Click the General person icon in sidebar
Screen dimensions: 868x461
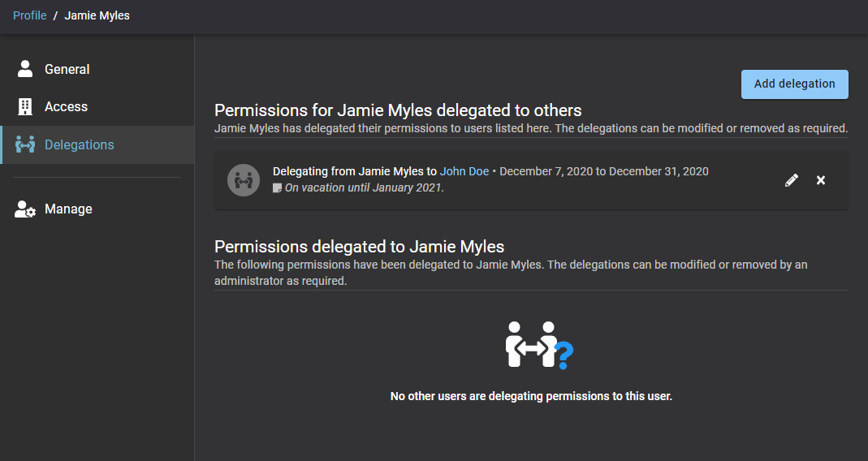coord(25,69)
